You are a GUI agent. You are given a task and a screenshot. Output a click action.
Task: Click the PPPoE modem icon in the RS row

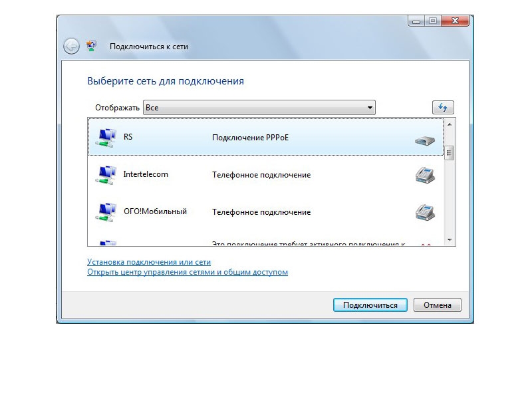(425, 140)
